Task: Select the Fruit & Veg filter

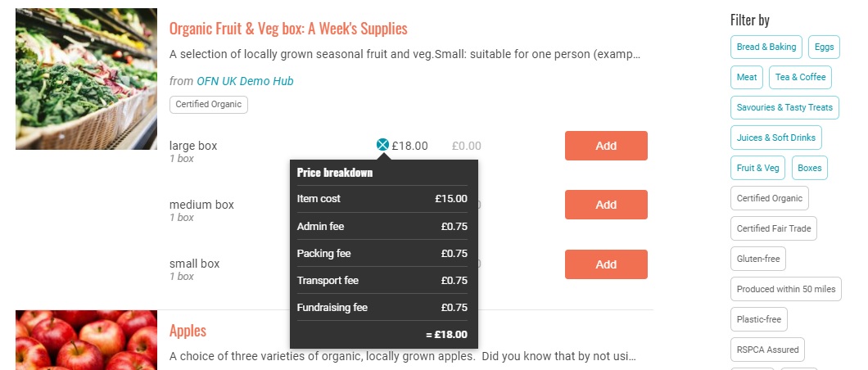Action: click(757, 168)
